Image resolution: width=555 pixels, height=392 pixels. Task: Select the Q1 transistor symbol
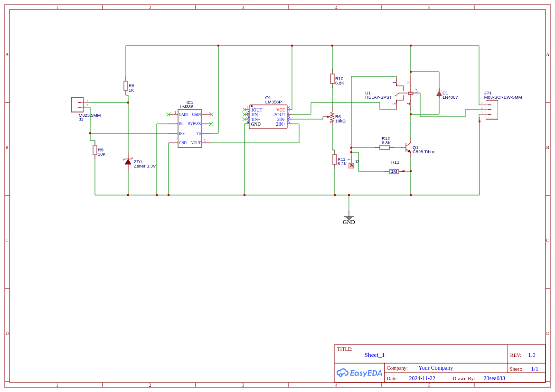[408, 148]
